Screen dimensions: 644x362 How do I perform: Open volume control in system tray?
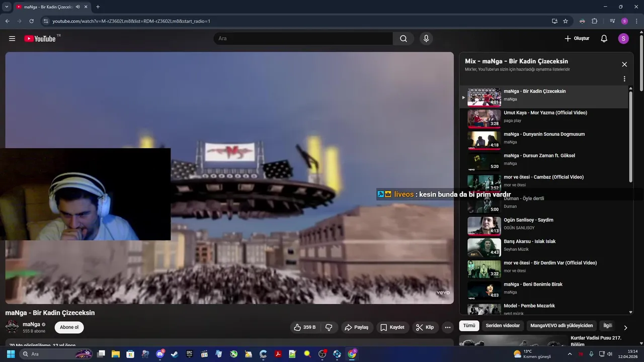coord(610,354)
